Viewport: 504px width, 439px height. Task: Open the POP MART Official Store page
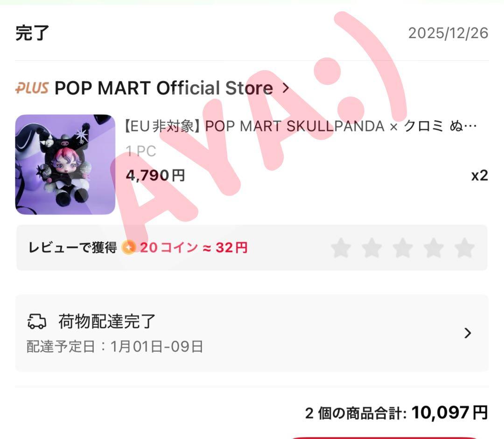(x=164, y=88)
